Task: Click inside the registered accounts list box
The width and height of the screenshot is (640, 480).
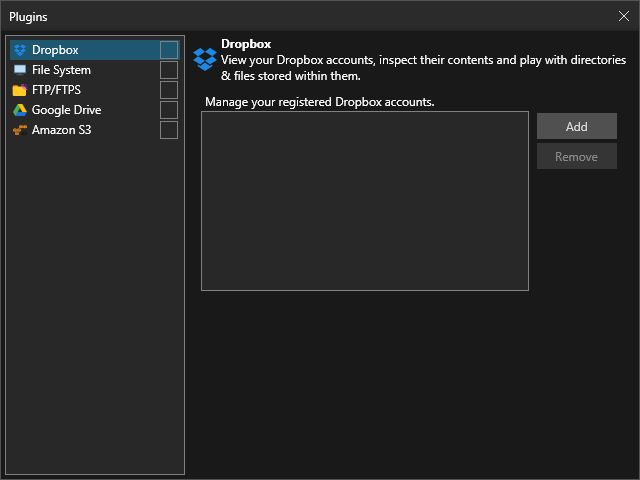Action: click(365, 201)
